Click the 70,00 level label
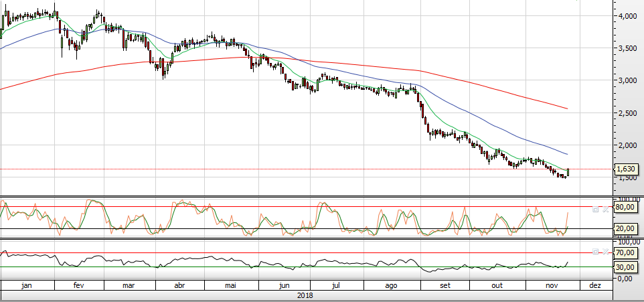This screenshot has height=302, width=644. point(626,253)
